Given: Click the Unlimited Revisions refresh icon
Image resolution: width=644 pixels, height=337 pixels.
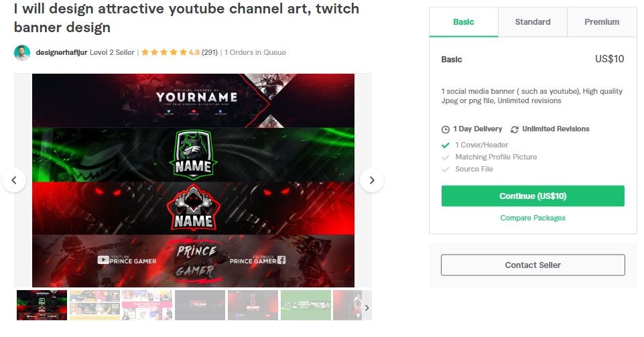Looking at the screenshot, I should (514, 129).
